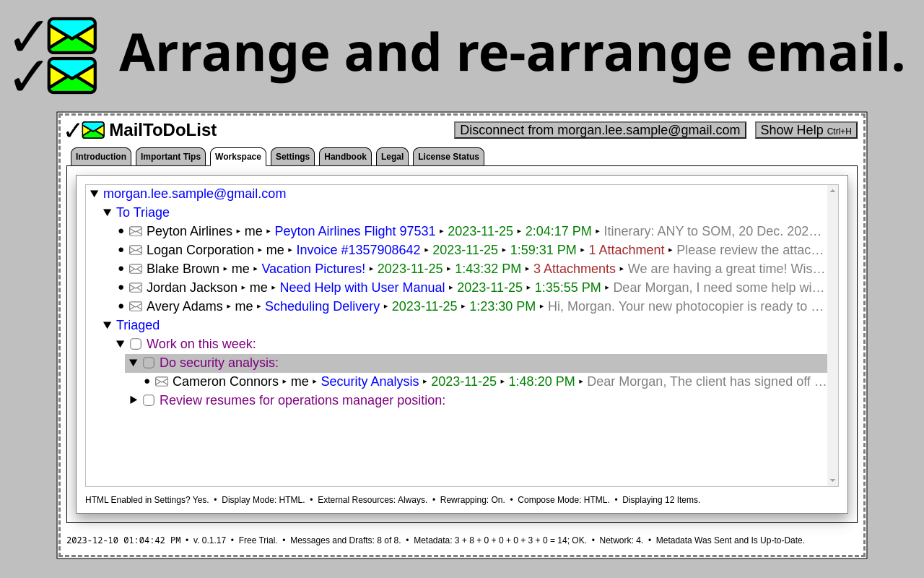Click 'Messages and Drafts: 8 of 8.' status

click(345, 540)
